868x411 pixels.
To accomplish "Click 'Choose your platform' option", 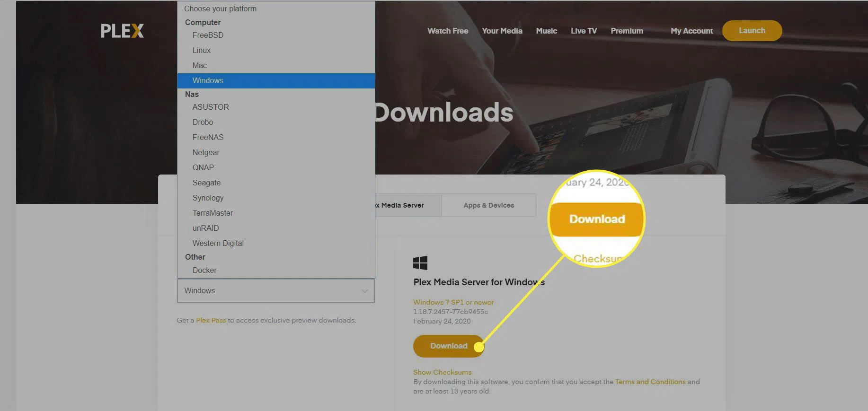I will pyautogui.click(x=276, y=9).
